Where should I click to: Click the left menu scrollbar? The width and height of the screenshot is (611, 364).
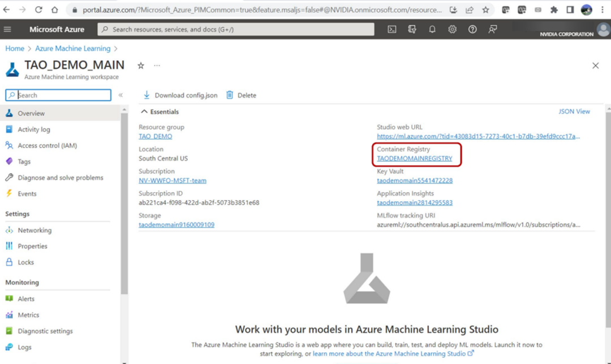click(x=124, y=202)
